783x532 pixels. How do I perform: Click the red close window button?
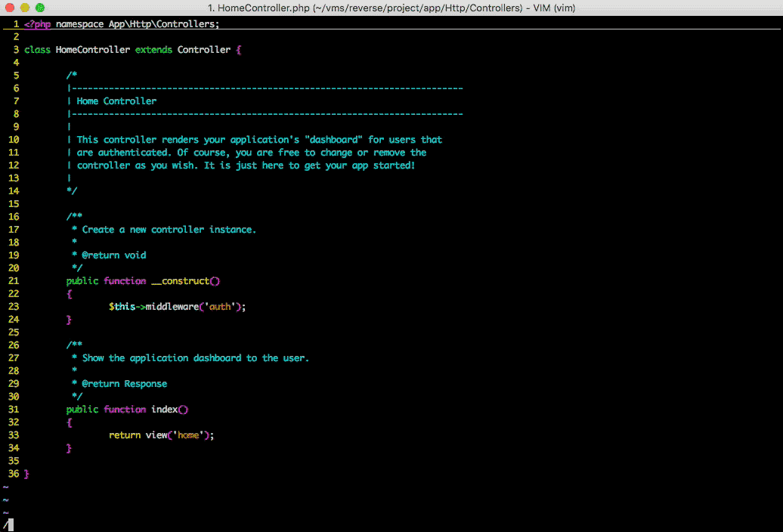pyautogui.click(x=10, y=8)
